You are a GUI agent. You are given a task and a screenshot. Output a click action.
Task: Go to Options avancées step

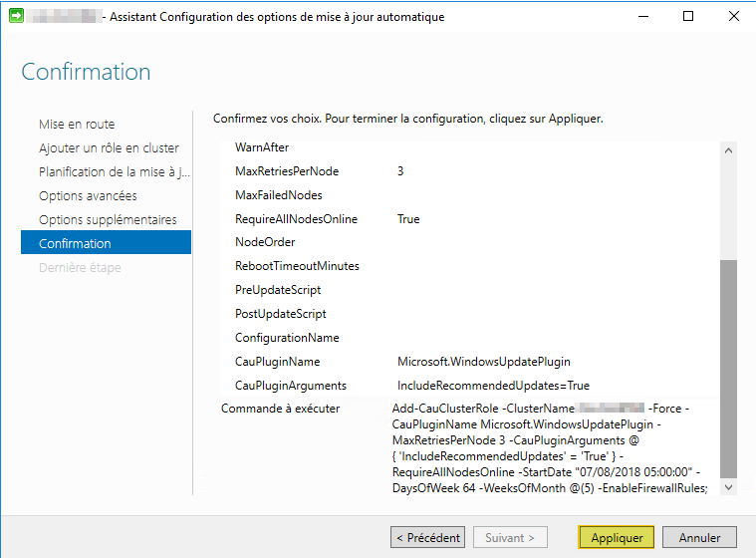click(88, 196)
